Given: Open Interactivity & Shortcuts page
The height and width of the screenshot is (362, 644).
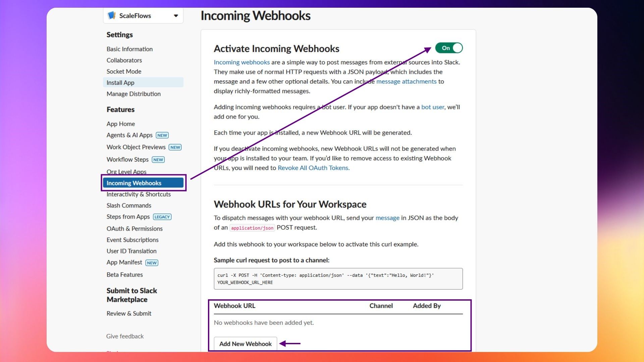Looking at the screenshot, I should [139, 194].
